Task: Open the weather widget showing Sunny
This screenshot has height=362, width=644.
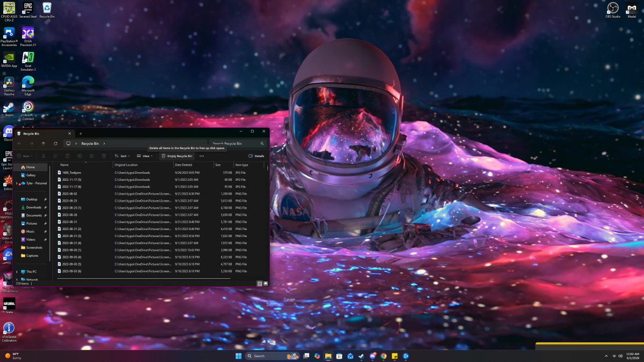Action: pyautogui.click(x=12, y=356)
